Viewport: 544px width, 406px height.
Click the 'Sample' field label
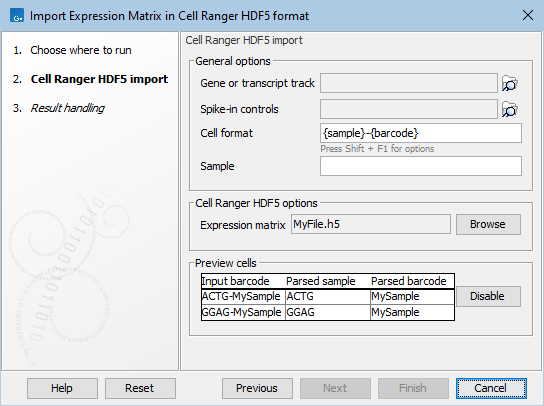tap(217, 166)
